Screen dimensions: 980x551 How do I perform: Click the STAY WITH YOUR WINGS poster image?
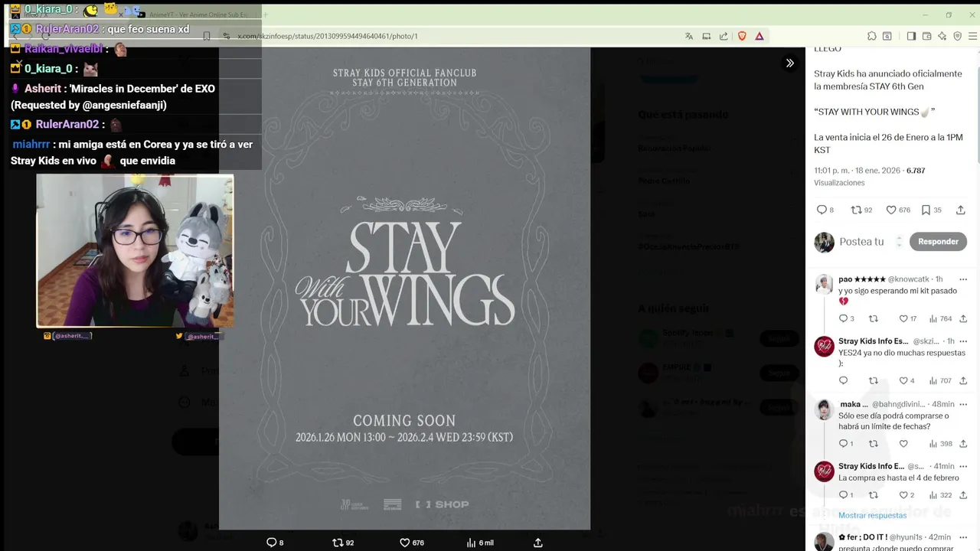click(404, 289)
